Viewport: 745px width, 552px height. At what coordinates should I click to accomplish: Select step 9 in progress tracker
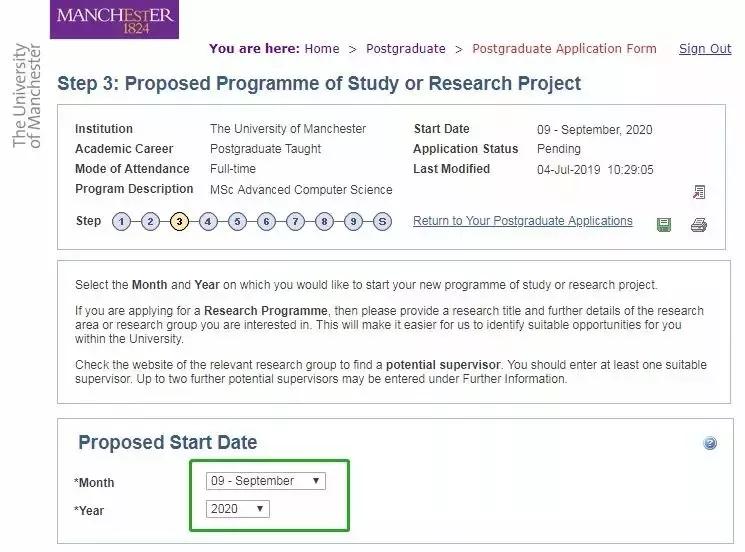pos(353,222)
